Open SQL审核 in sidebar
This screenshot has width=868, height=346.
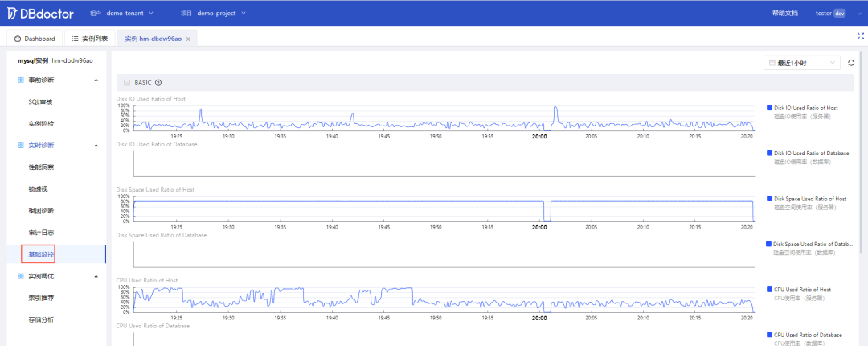click(x=40, y=102)
